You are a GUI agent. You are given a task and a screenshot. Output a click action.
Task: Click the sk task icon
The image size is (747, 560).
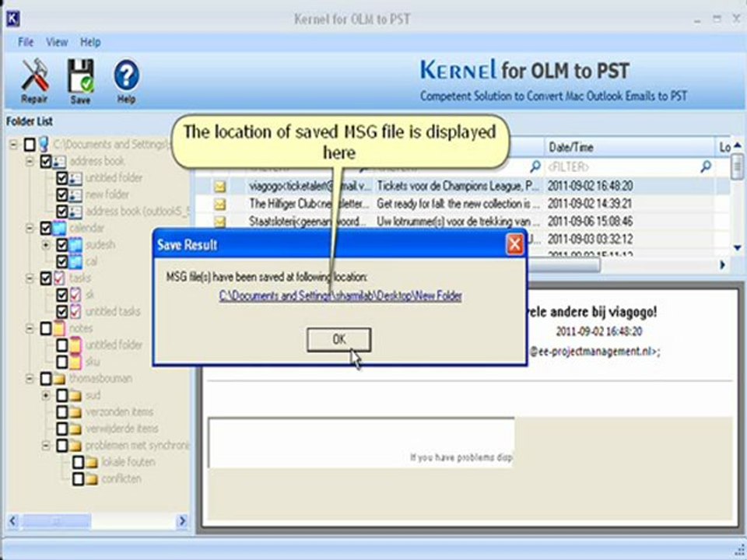coord(75,295)
